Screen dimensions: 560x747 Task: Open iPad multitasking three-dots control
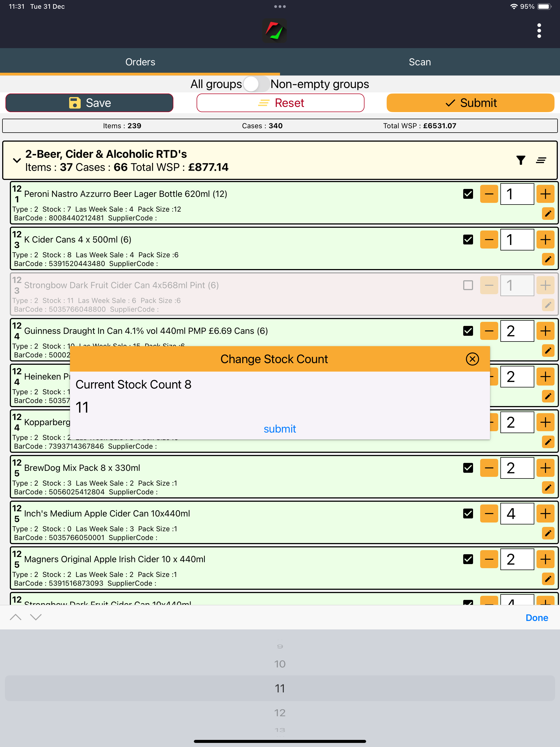(280, 6)
